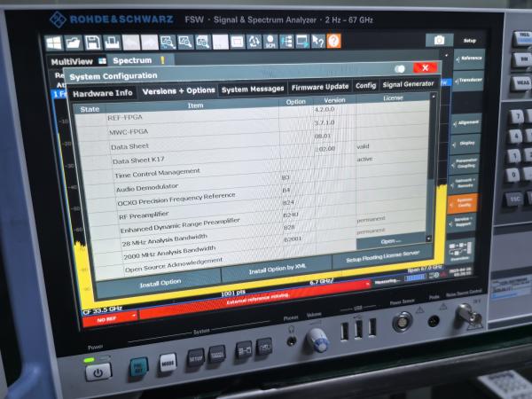This screenshot has height=399, width=532.
Task: Open the Windows start menu icon
Action: click(54, 43)
